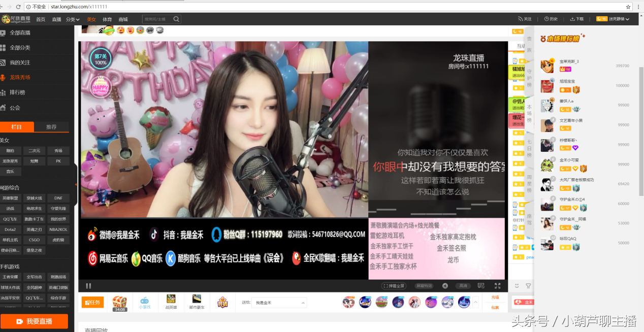
Task: Click the 我的关注 sidebar item
Action: coord(20,62)
